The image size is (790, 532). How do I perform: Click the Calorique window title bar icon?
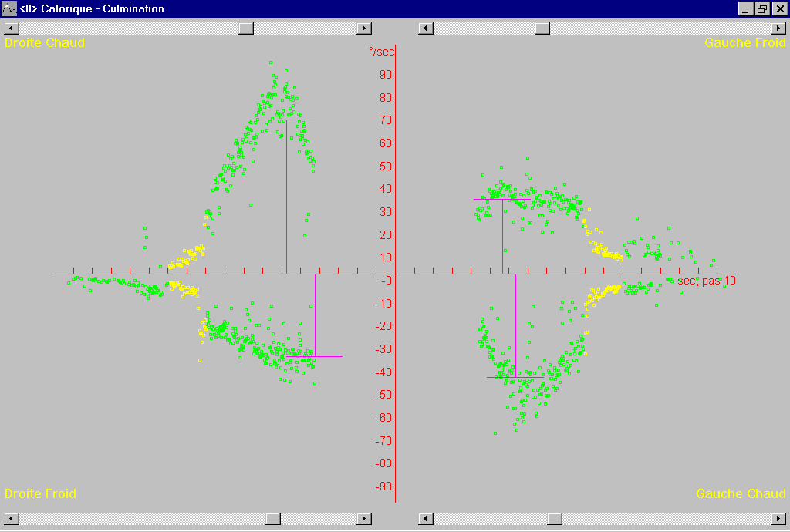9,8
